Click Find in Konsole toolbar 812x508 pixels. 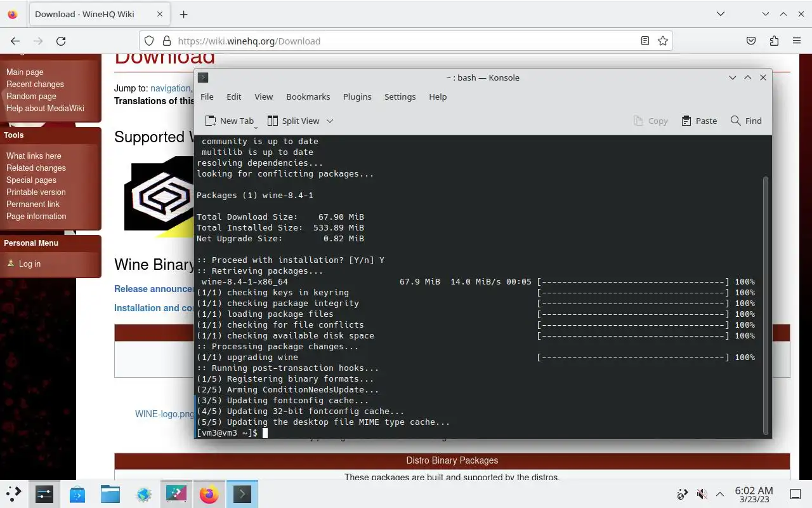click(746, 121)
